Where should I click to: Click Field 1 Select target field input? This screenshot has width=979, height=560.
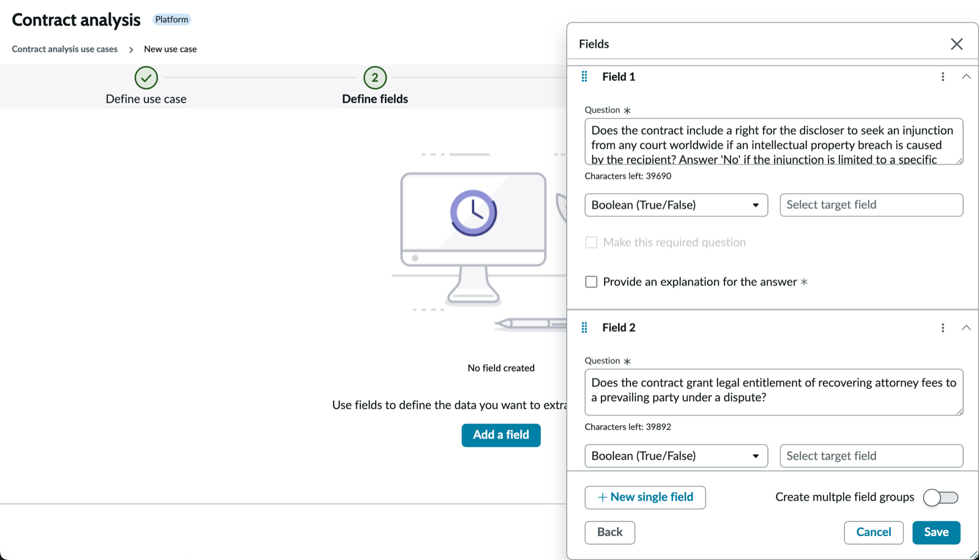click(871, 205)
